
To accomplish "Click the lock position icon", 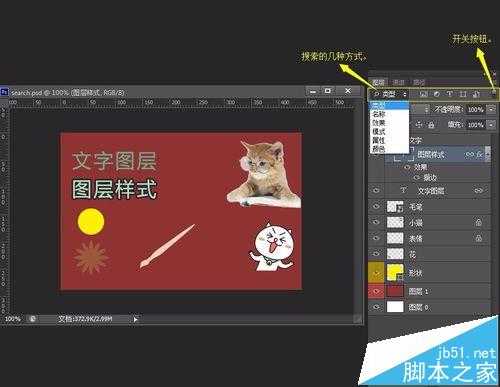I will (419, 125).
